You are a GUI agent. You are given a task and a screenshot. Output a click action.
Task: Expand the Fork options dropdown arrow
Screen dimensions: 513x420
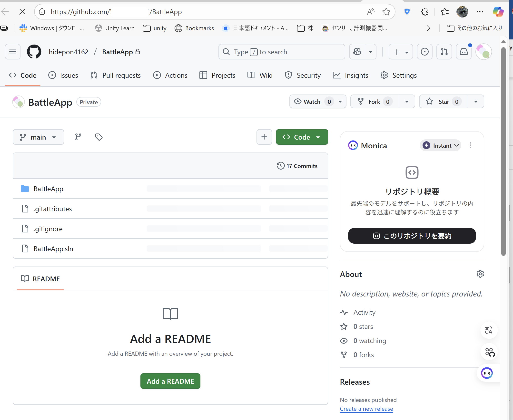click(407, 101)
